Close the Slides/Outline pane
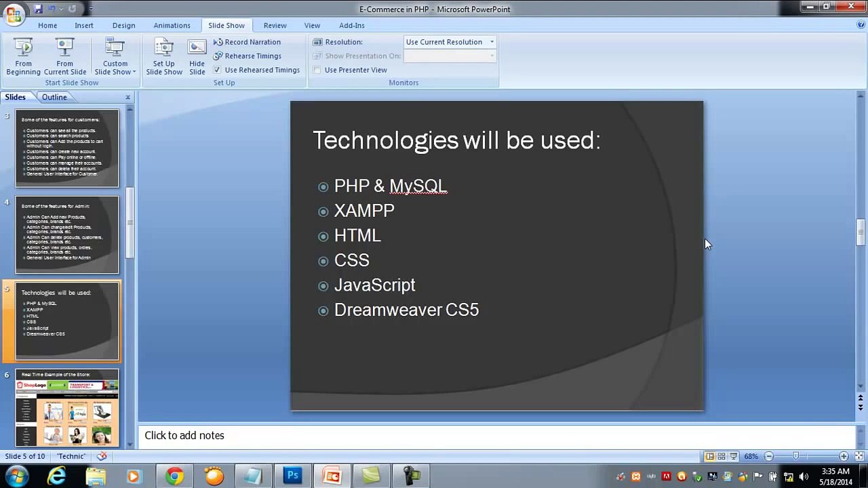Screen dimensions: 868x488 click(x=127, y=97)
